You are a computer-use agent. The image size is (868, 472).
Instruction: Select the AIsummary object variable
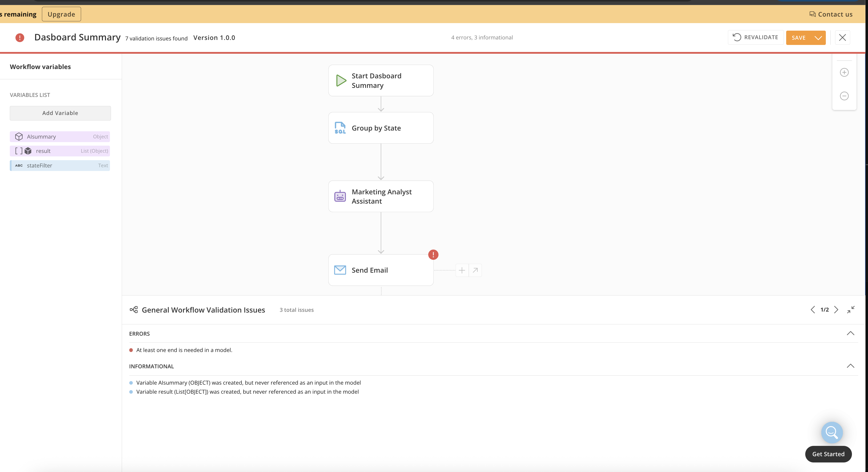[x=60, y=137]
